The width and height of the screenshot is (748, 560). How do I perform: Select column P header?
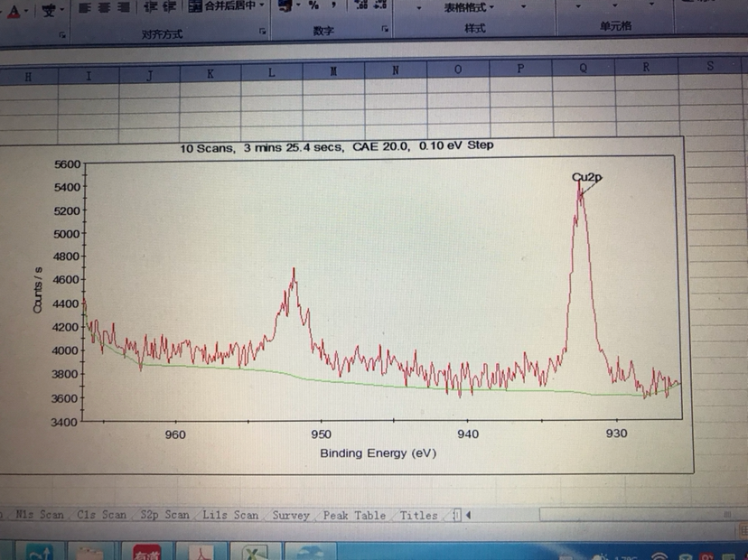tap(520, 69)
